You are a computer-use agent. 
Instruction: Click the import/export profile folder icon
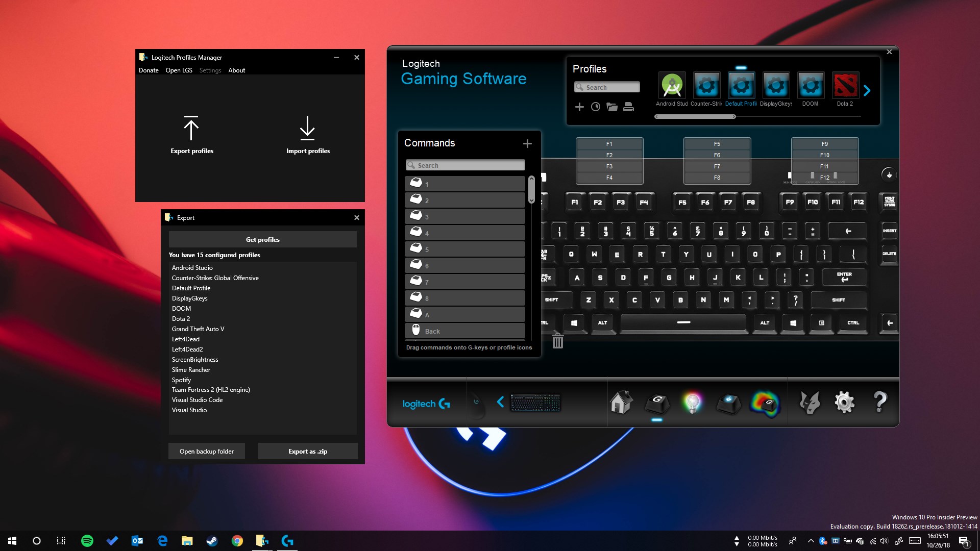click(612, 107)
